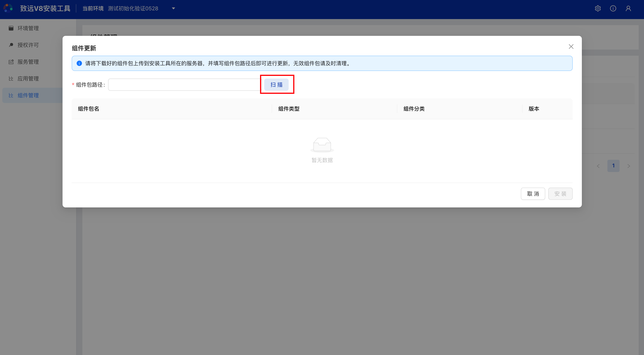The image size is (644, 355).
Task: Close the 组件更新 dialog with X
Action: click(x=571, y=47)
